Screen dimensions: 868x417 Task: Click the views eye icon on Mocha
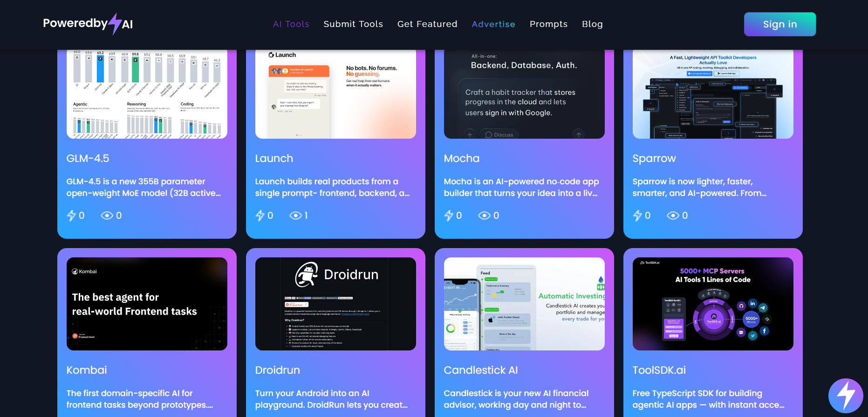[x=485, y=215]
